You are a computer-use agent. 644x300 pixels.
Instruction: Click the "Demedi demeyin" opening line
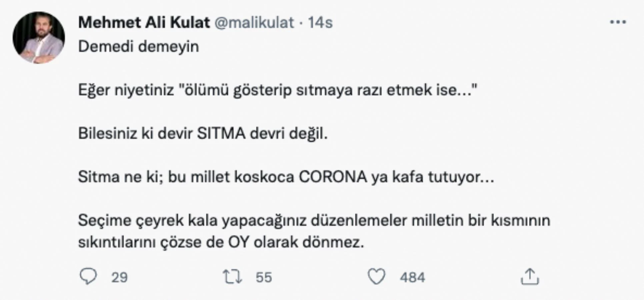click(x=138, y=46)
